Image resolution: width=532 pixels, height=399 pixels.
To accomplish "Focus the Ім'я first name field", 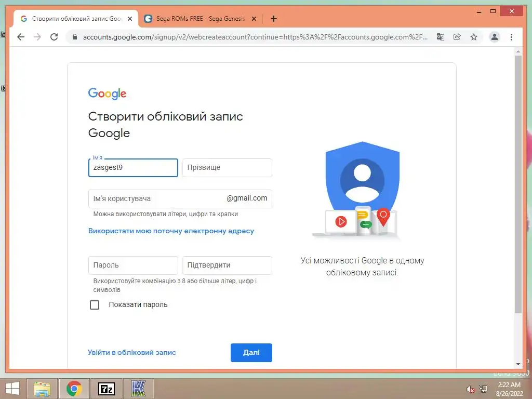I will coord(133,168).
